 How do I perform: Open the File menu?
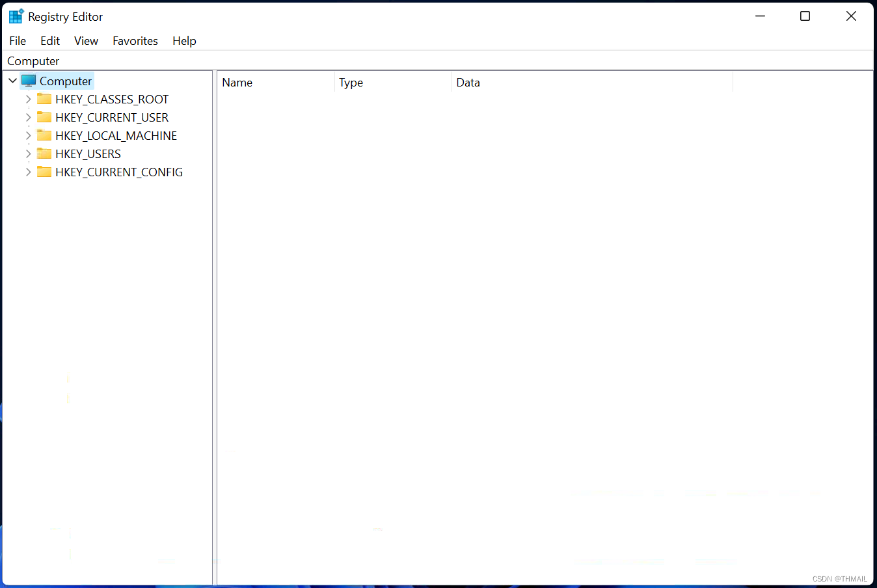(x=18, y=40)
